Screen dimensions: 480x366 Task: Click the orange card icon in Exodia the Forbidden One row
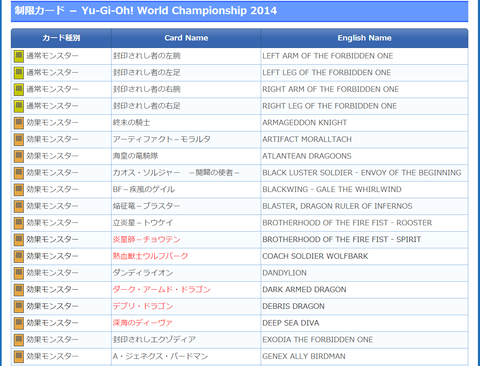(19, 339)
